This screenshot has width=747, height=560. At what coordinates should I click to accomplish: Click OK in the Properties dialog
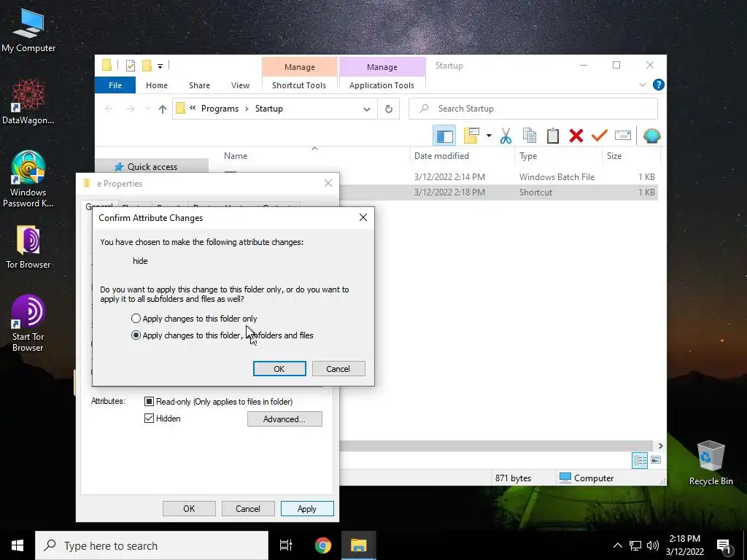(x=189, y=508)
